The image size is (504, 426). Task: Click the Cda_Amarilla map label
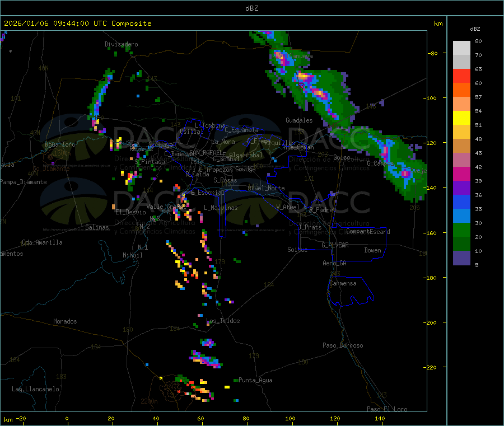(x=42, y=242)
